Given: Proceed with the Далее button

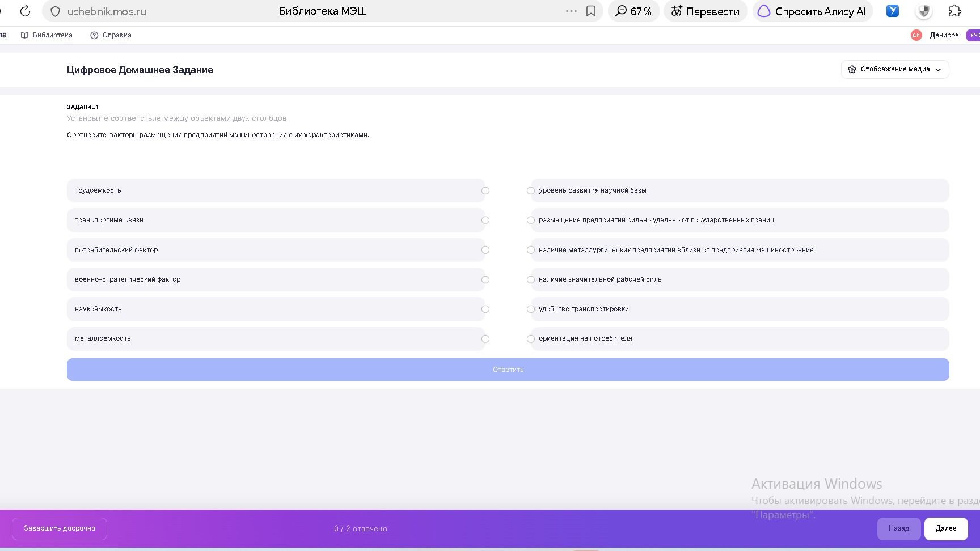Looking at the screenshot, I should point(946,528).
